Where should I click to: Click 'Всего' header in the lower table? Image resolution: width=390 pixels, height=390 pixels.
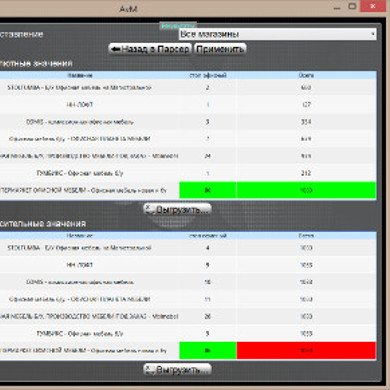(x=306, y=236)
